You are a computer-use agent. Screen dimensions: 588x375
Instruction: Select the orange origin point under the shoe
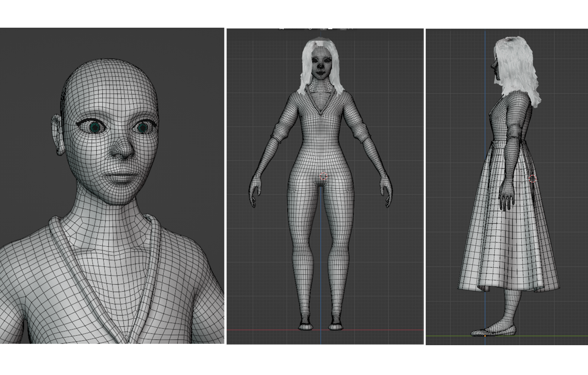[x=485, y=336]
